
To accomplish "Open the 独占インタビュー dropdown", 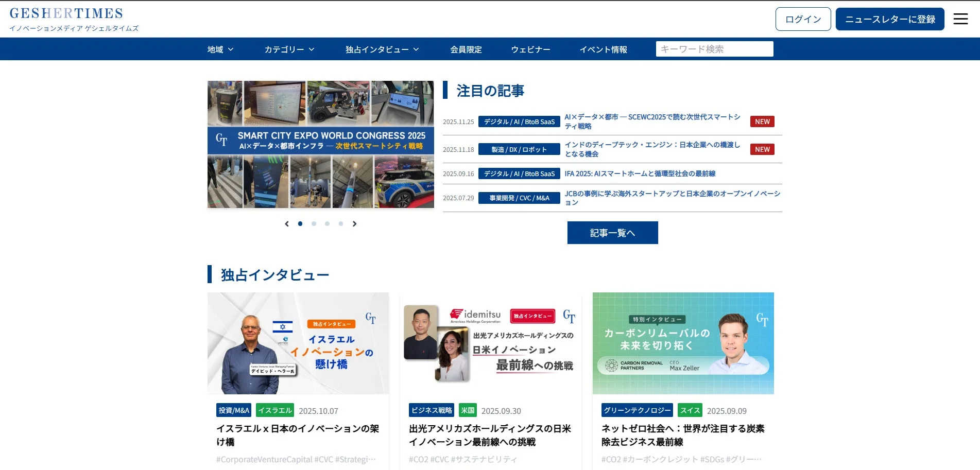I will pyautogui.click(x=381, y=49).
